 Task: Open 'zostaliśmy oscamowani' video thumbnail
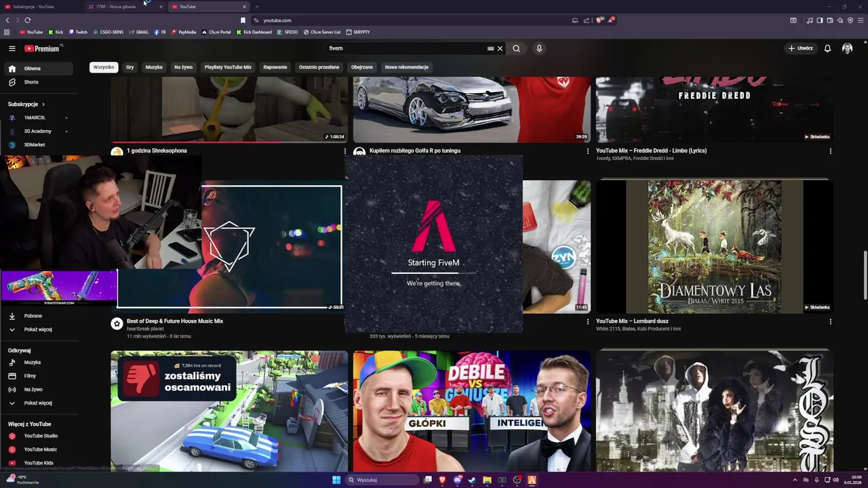[229, 410]
